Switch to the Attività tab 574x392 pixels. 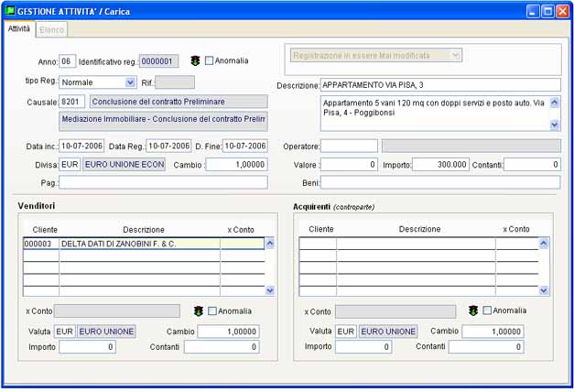(x=19, y=28)
